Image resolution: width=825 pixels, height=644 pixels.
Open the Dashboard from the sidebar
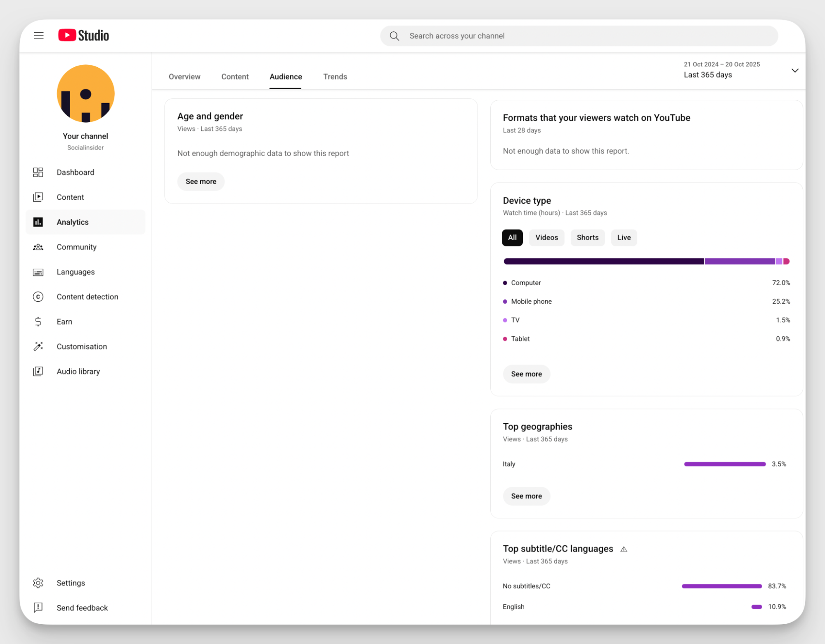(75, 172)
